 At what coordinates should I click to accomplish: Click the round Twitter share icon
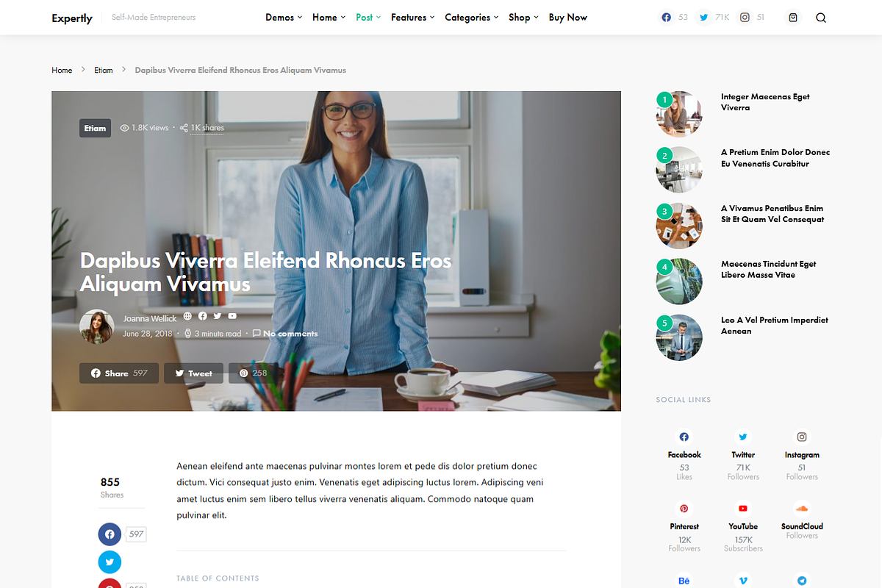click(110, 562)
